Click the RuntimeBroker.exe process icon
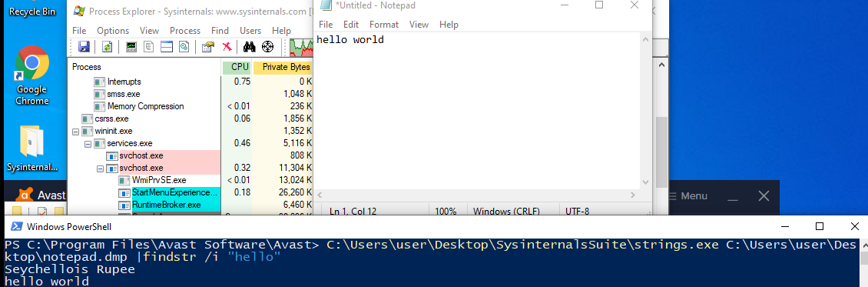The width and height of the screenshot is (868, 287). pos(124,205)
